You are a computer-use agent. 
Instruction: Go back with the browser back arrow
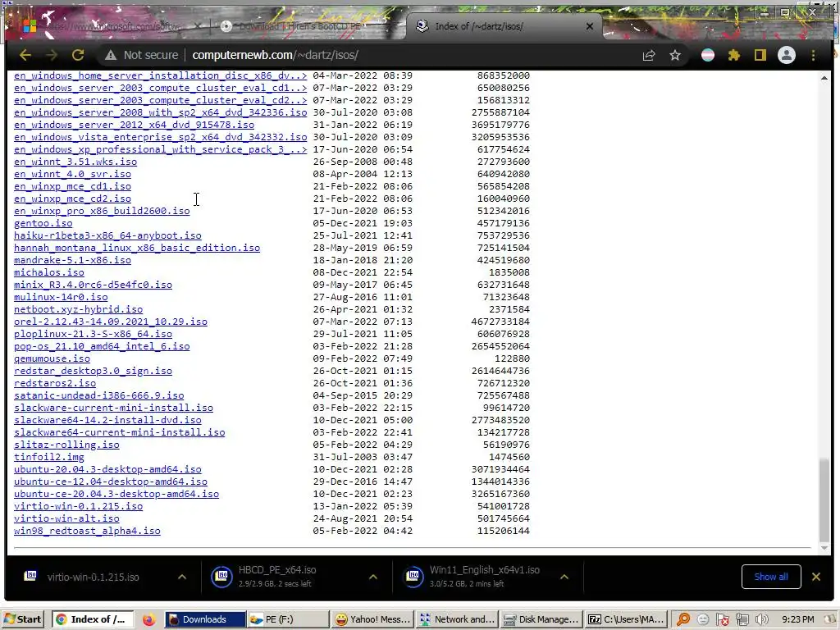click(x=25, y=55)
